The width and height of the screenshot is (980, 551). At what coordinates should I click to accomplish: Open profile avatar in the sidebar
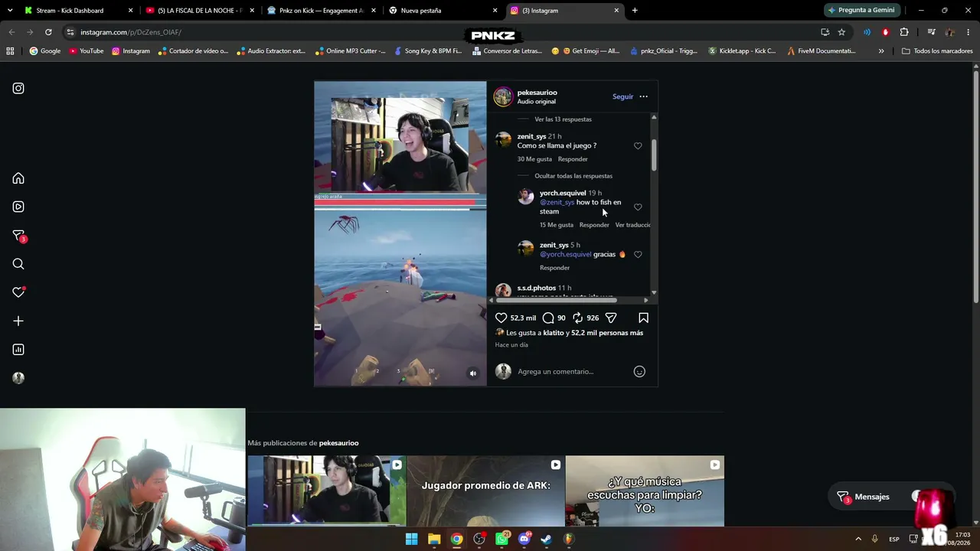click(18, 378)
